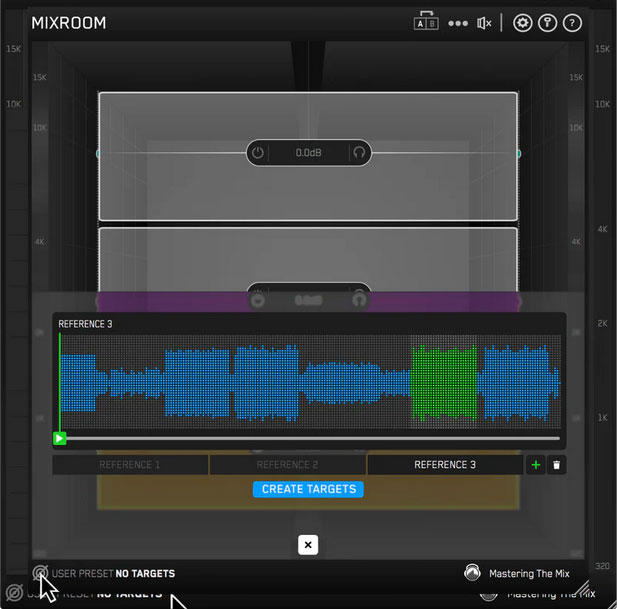Play the Reference 3 waveform

click(59, 438)
